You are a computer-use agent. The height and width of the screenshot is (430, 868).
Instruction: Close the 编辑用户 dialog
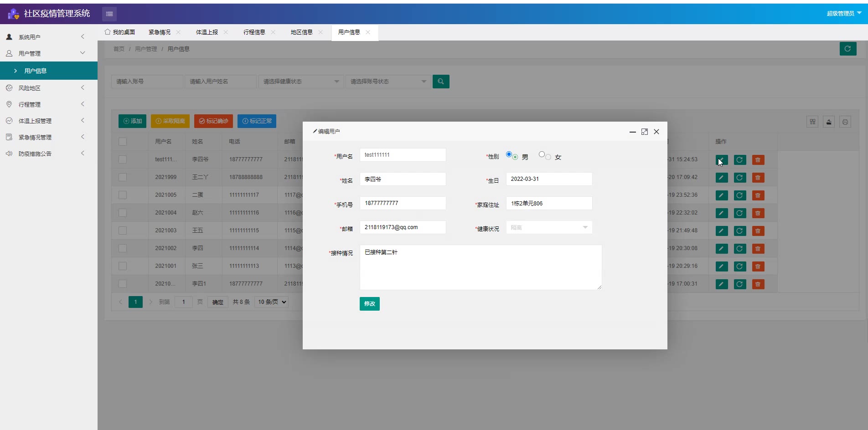pyautogui.click(x=656, y=132)
